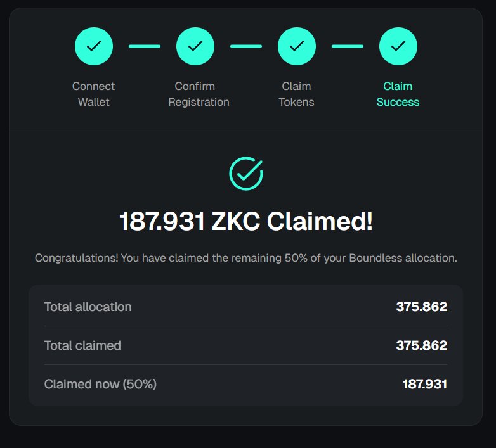Select the Total allocation value 375.862
This screenshot has width=496, height=448.
tap(422, 307)
